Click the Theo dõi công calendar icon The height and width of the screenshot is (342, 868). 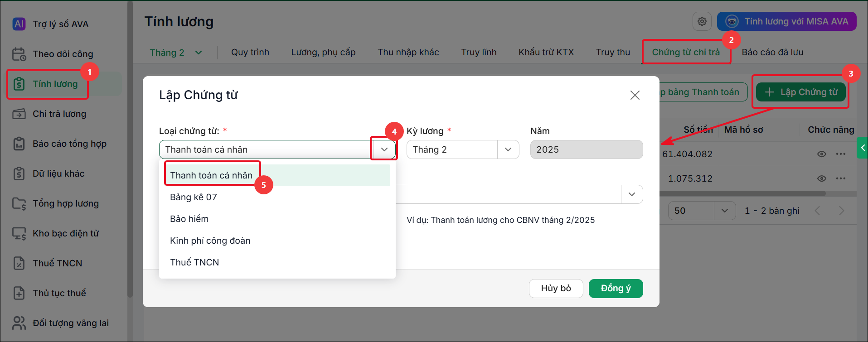point(19,54)
